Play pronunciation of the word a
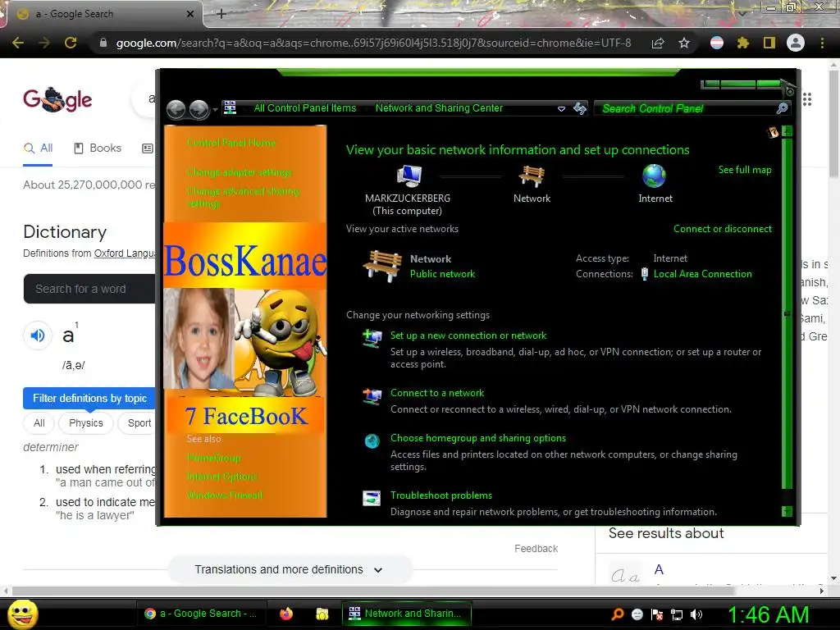Image resolution: width=840 pixels, height=630 pixels. pyautogui.click(x=38, y=336)
